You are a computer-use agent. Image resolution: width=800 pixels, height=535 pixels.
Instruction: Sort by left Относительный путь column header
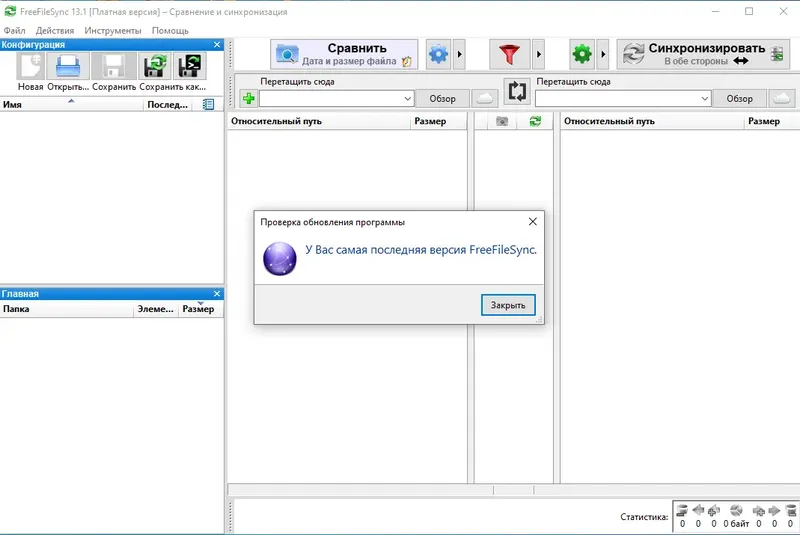[319, 121]
